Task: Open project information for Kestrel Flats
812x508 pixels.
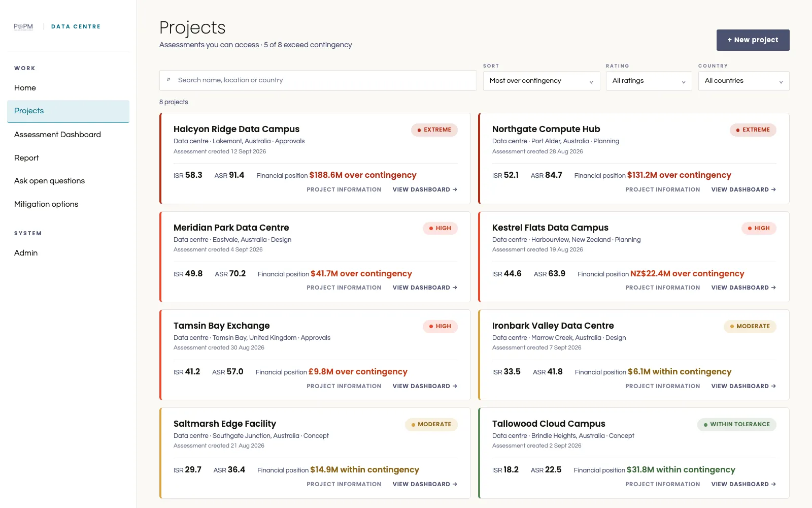Action: coord(662,288)
